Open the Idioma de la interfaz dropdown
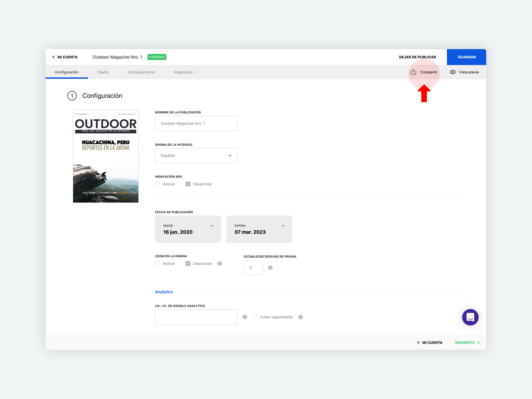This screenshot has width=532, height=399. [x=196, y=156]
